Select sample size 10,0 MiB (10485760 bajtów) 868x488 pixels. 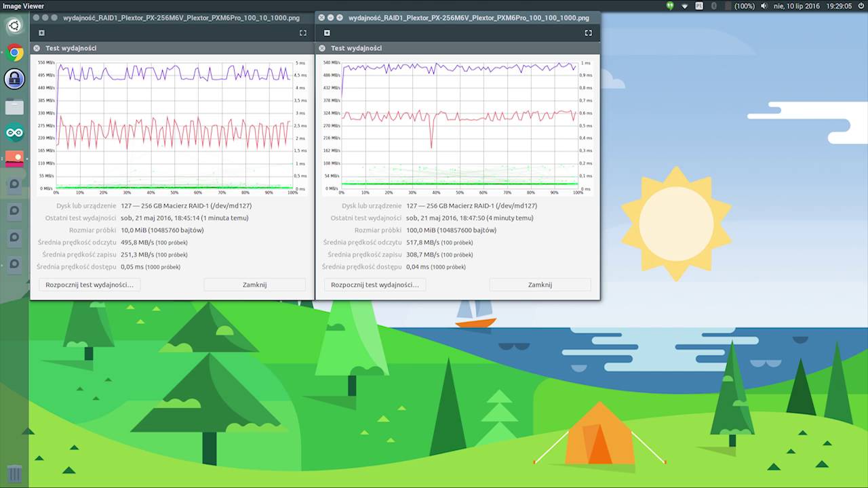(162, 230)
